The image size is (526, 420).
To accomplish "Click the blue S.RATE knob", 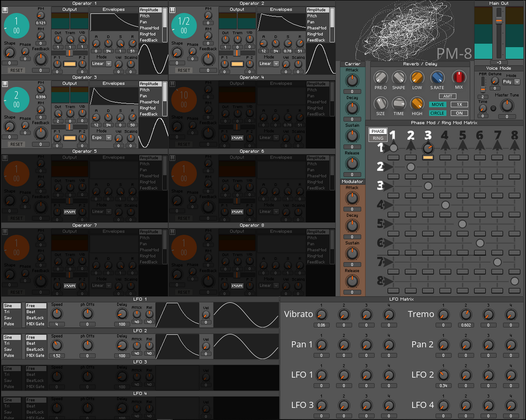I will click(x=437, y=77).
